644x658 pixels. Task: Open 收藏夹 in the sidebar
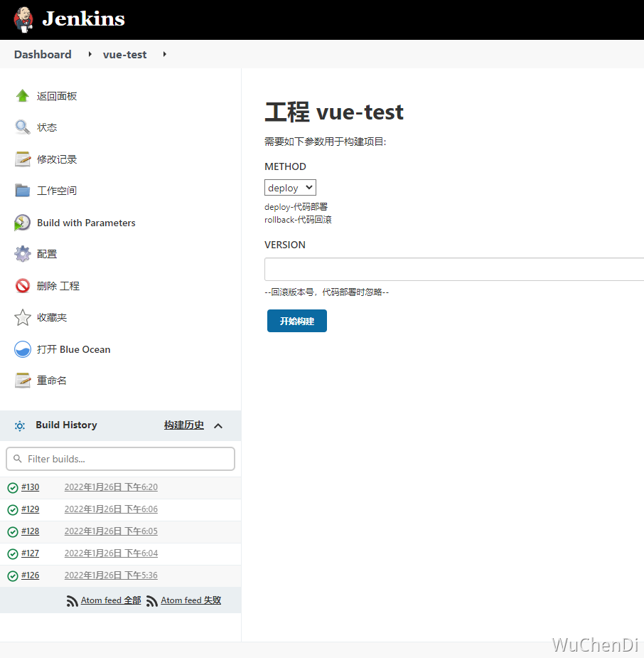pyautogui.click(x=52, y=318)
